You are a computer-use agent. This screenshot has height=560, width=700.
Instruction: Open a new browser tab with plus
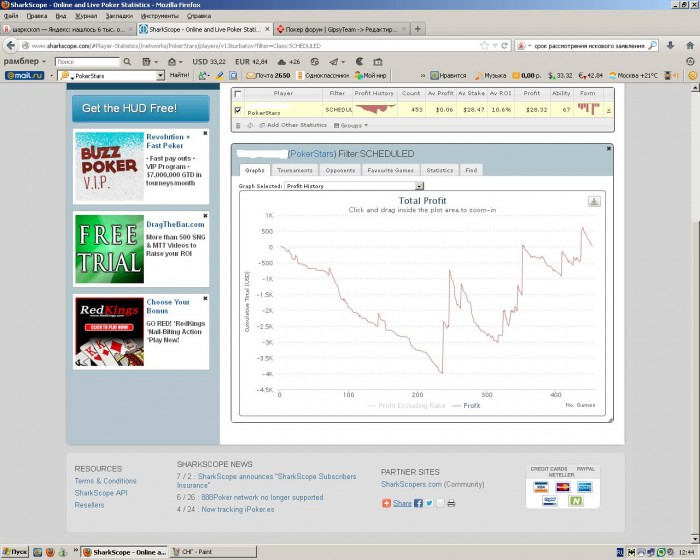pyautogui.click(x=417, y=29)
